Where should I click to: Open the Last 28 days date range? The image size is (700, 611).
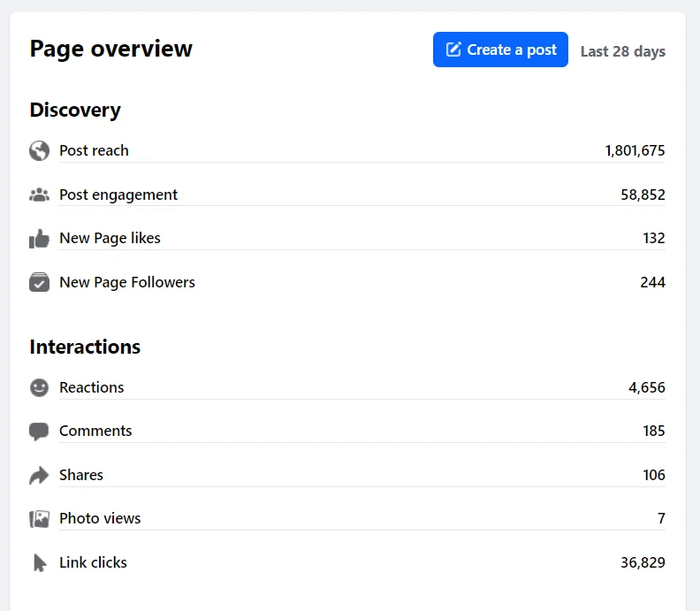point(623,51)
